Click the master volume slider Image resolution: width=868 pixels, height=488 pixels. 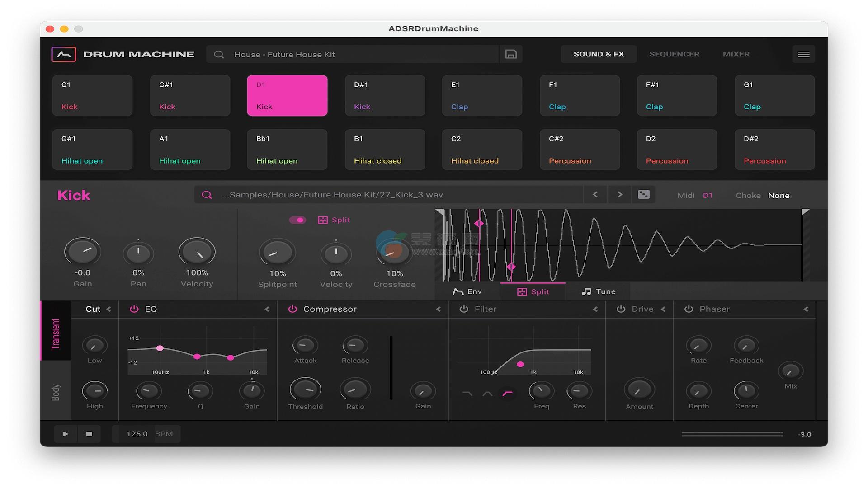[x=732, y=434]
